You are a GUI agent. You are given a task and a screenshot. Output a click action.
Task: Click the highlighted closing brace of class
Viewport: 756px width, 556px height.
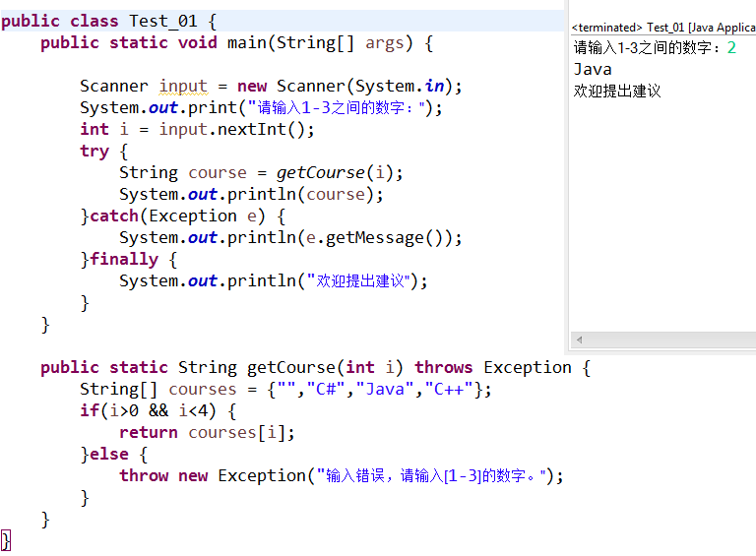tap(5, 540)
